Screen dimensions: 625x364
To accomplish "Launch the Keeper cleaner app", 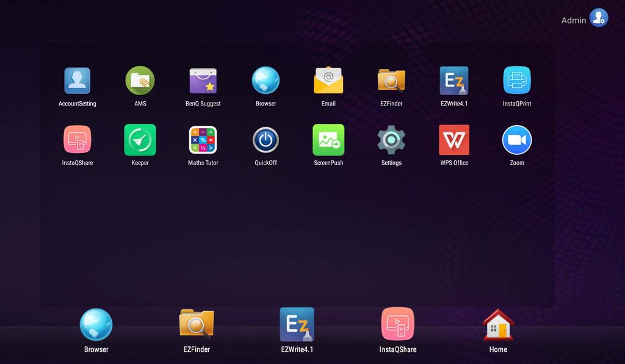I will pos(140,140).
